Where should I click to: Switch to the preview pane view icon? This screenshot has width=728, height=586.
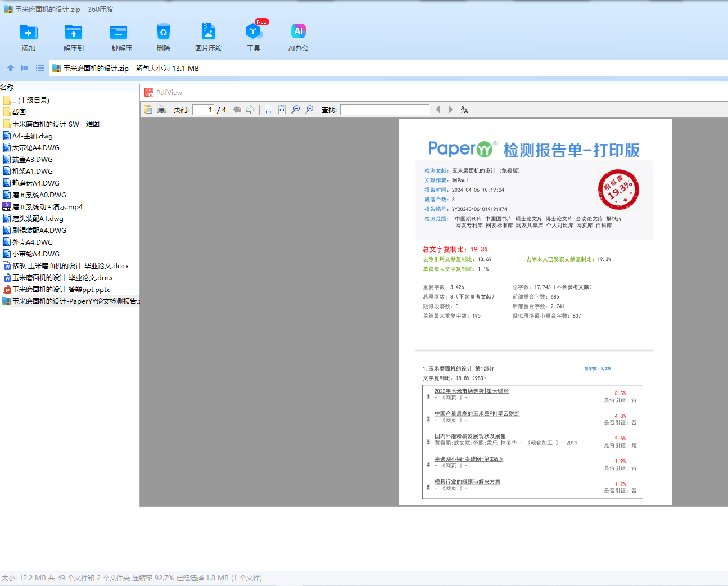(x=25, y=68)
